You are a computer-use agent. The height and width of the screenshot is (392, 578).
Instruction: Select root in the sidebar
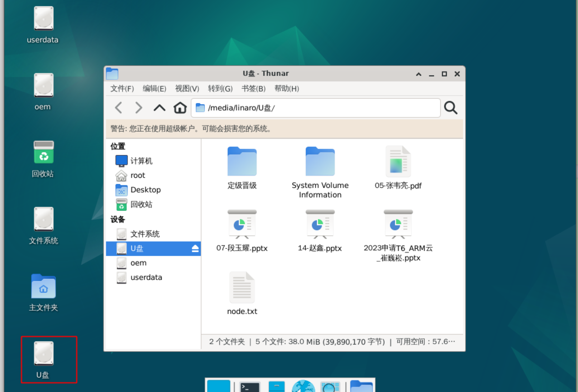tap(153, 175)
